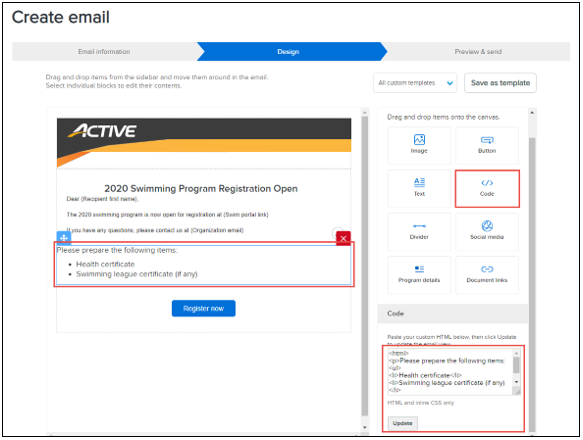583x440 pixels.
Task: Select the Document links block icon
Action: 487,269
